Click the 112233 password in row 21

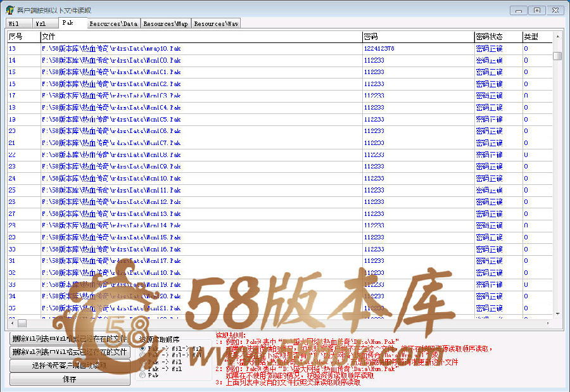point(374,143)
